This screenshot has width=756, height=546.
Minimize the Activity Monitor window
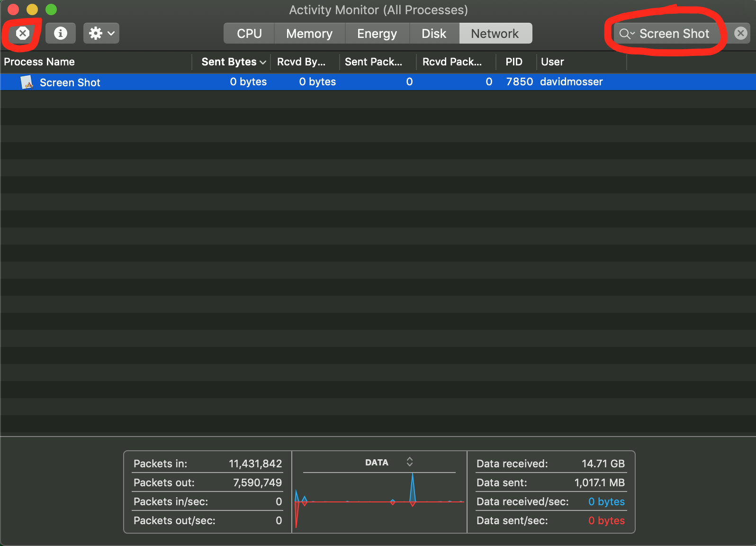[32, 9]
